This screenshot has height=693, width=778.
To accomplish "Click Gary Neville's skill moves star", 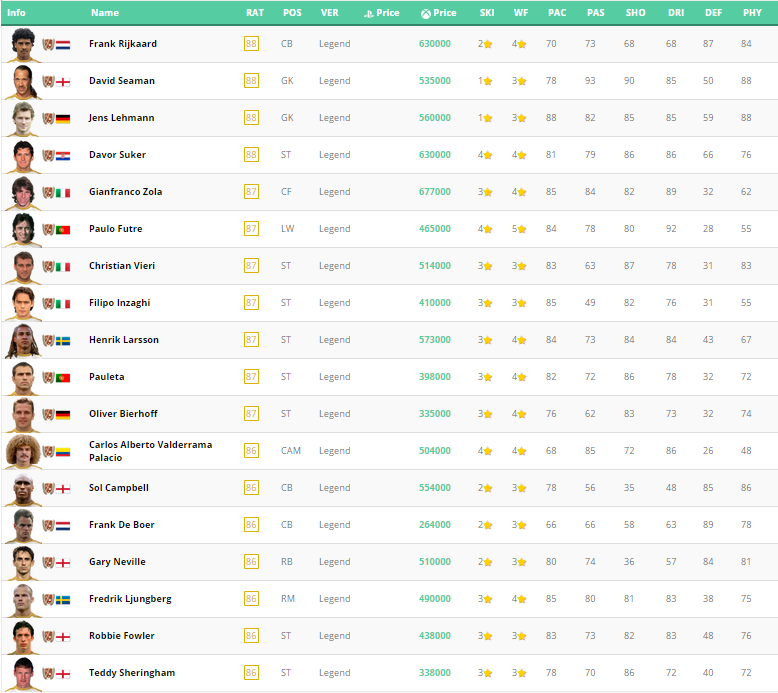I will (x=488, y=563).
